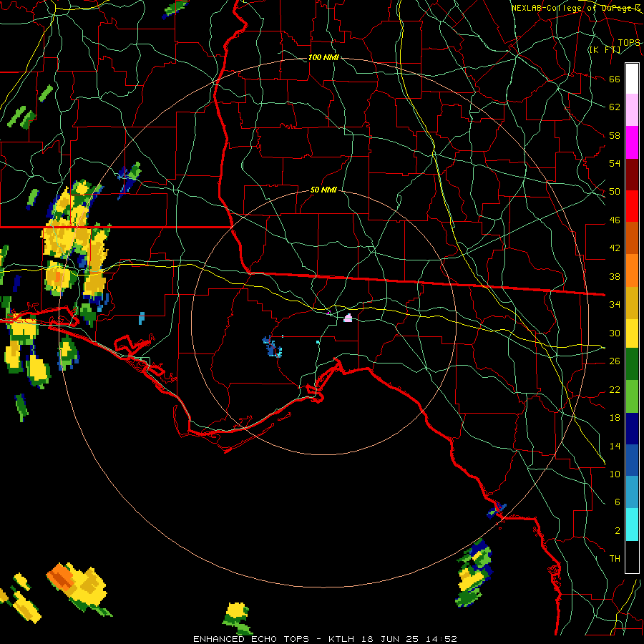The height and width of the screenshot is (644, 644).
Task: Select the dark red legend swatch
Action: (632, 174)
